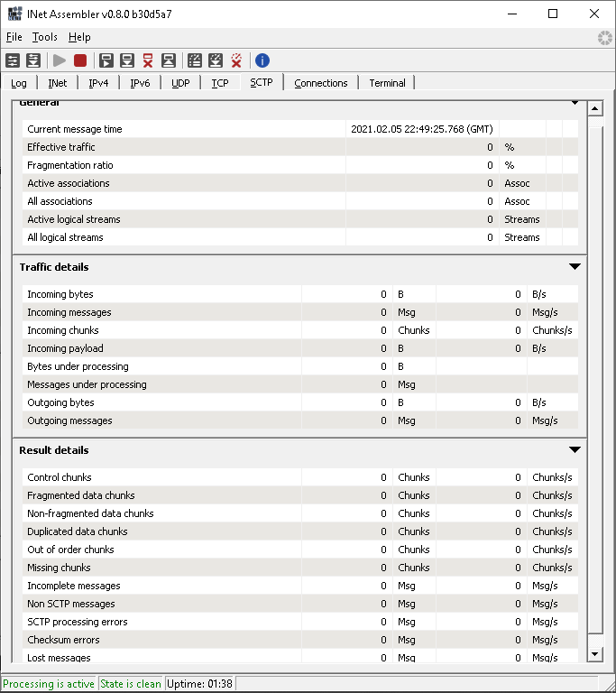The height and width of the screenshot is (693, 616).
Task: Click the Fragmented data chunks row
Action: [x=300, y=495]
